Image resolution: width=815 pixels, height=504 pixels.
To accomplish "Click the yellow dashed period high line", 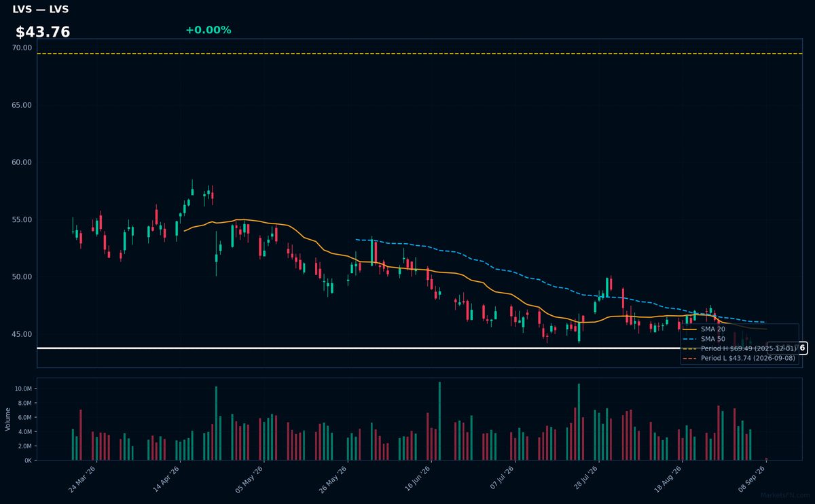I will [419, 54].
